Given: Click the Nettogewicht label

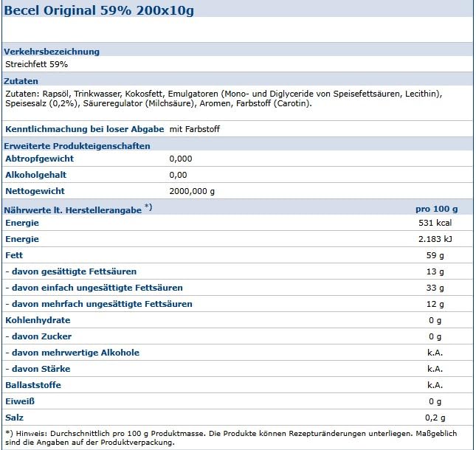Looking at the screenshot, I should 35,191.
